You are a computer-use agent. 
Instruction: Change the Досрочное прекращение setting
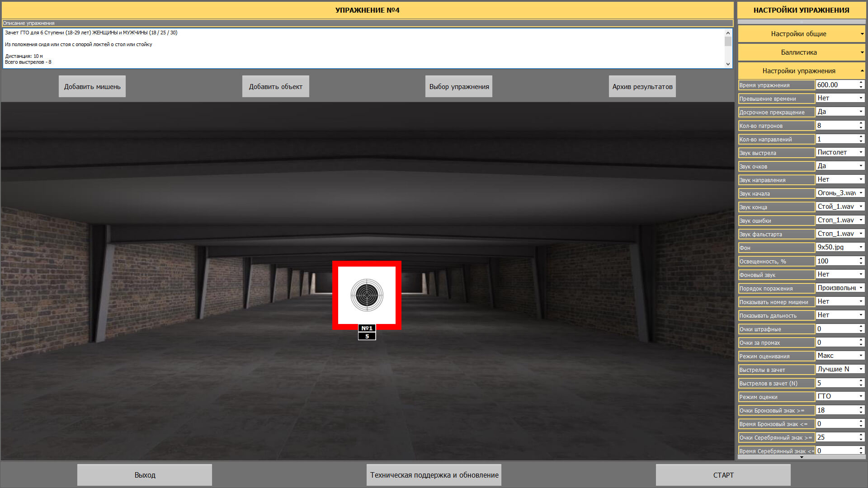840,112
